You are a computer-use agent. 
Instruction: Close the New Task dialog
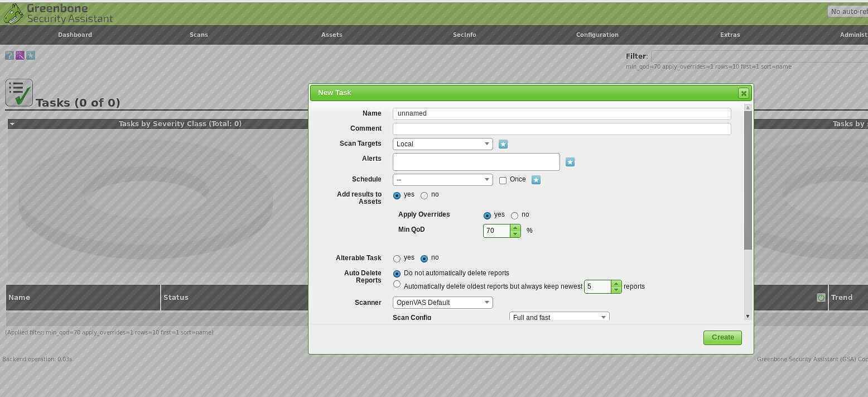click(x=743, y=93)
